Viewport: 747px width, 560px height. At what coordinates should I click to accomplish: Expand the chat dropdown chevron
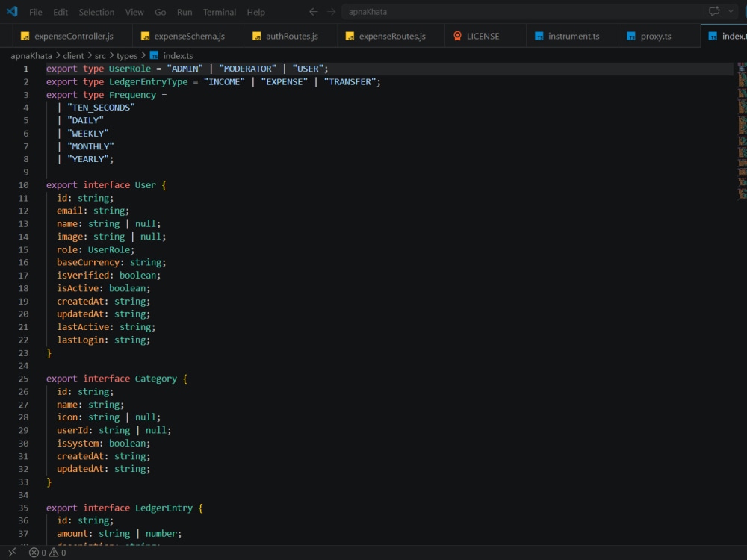(x=731, y=11)
